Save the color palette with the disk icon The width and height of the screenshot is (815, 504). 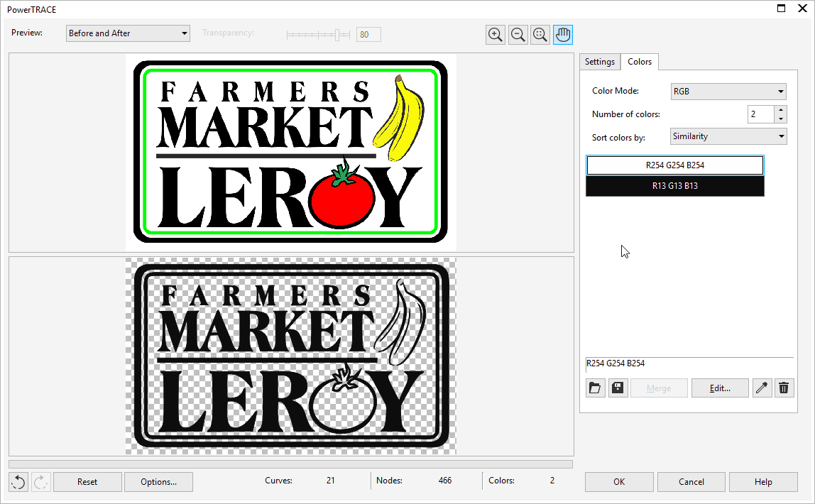618,388
